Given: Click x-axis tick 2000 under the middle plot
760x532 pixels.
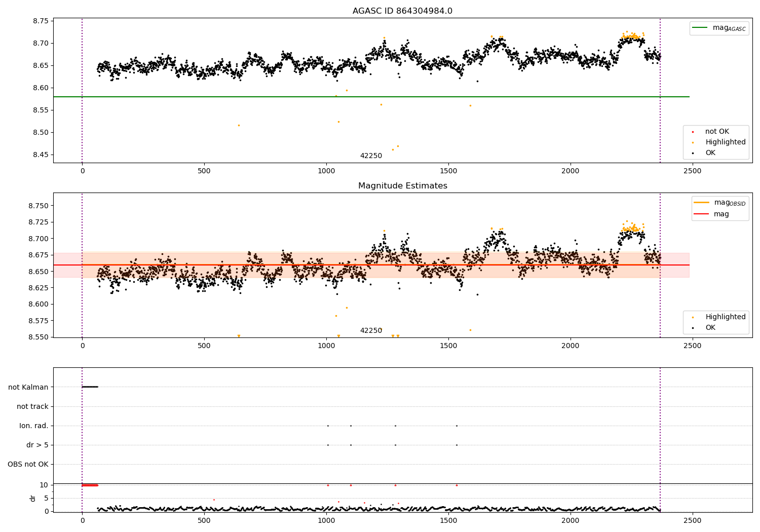Looking at the screenshot, I should pos(571,346).
